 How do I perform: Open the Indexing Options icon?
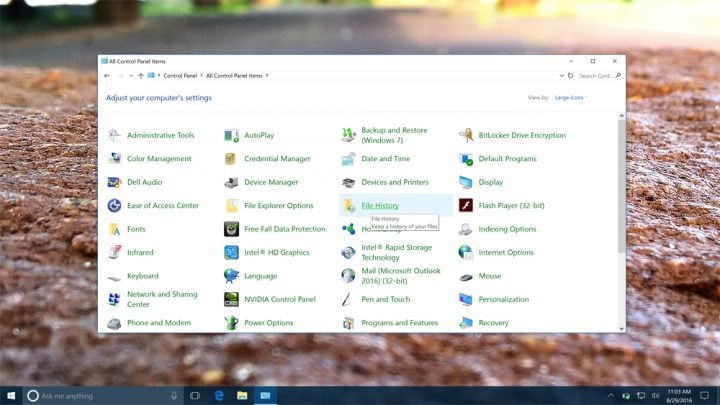466,229
